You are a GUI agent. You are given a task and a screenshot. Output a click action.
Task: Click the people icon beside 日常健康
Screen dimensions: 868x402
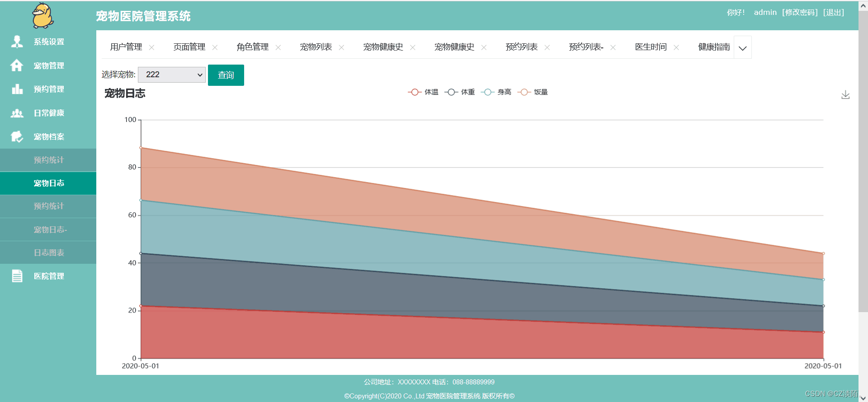point(17,113)
